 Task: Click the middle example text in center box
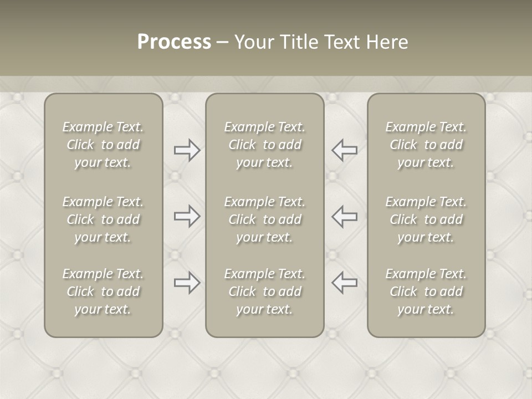[x=265, y=219]
